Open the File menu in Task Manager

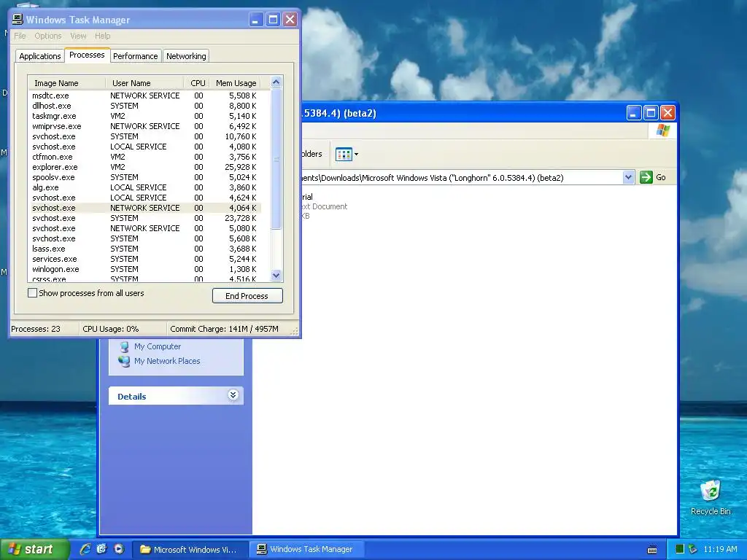click(x=20, y=36)
